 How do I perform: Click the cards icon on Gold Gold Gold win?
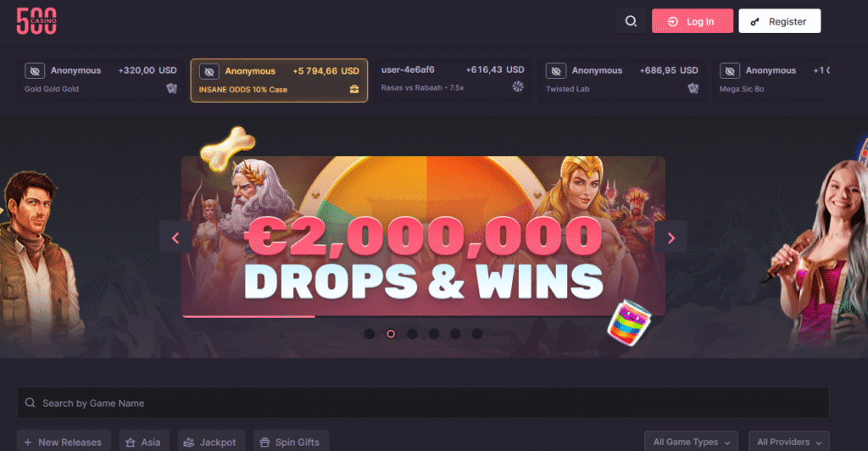[x=171, y=88]
